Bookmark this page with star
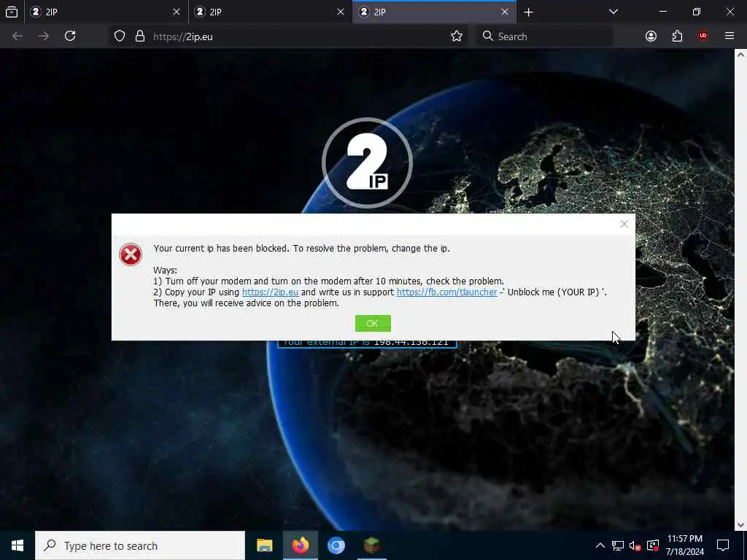Screen dimensions: 747x560 tap(457, 36)
